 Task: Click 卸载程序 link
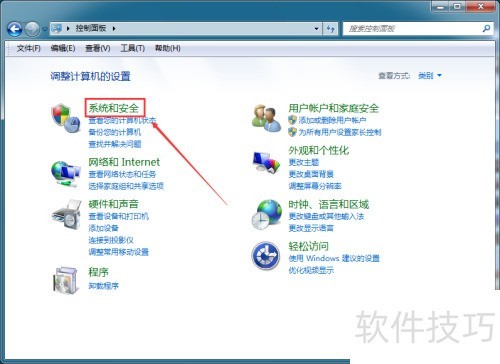click(x=103, y=286)
